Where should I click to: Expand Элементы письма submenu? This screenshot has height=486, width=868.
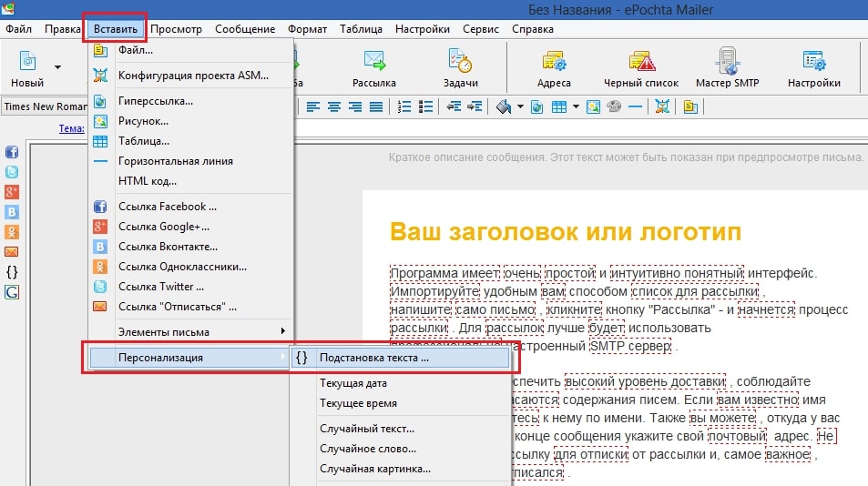tap(191, 332)
